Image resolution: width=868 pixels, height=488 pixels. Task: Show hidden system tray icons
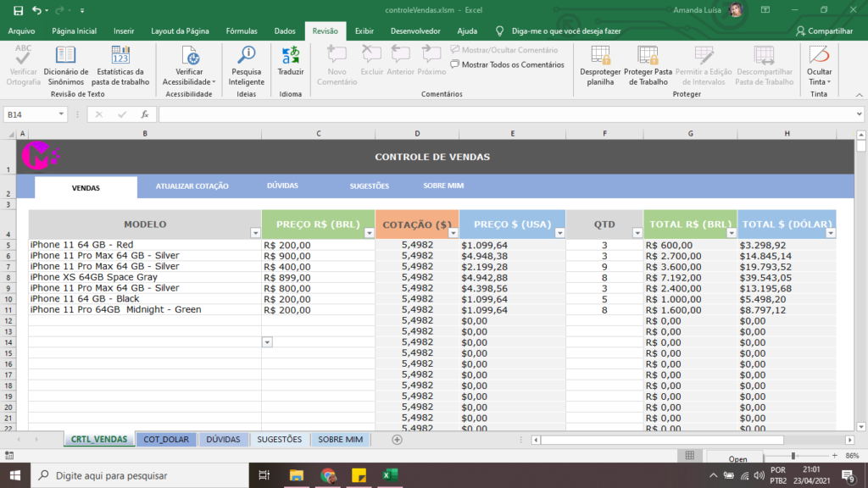coord(713,476)
